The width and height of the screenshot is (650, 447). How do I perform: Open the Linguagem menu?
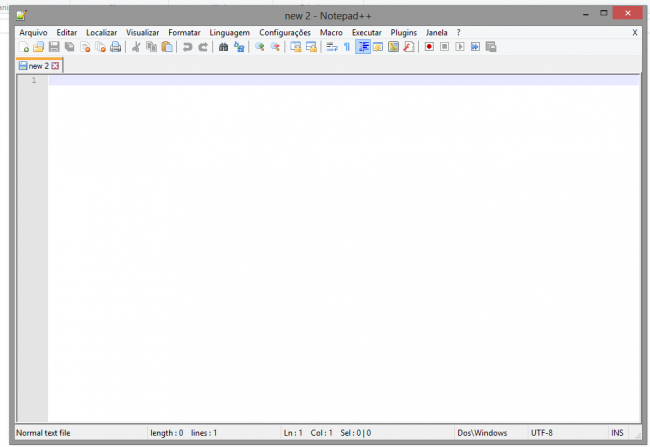(x=230, y=32)
